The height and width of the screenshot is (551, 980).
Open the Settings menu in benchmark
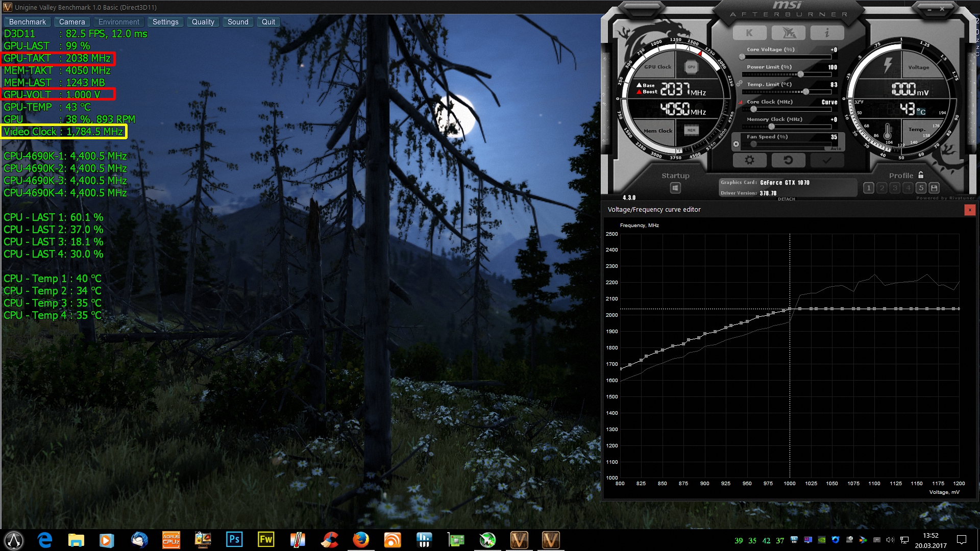[165, 22]
